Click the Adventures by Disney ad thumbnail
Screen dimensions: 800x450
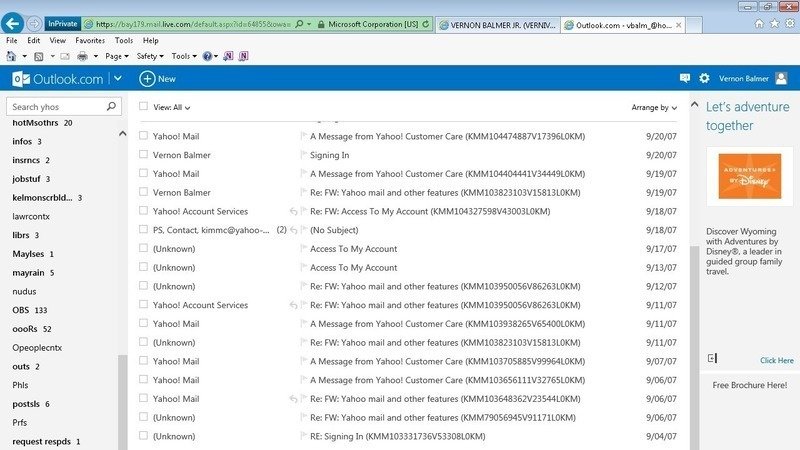click(749, 176)
